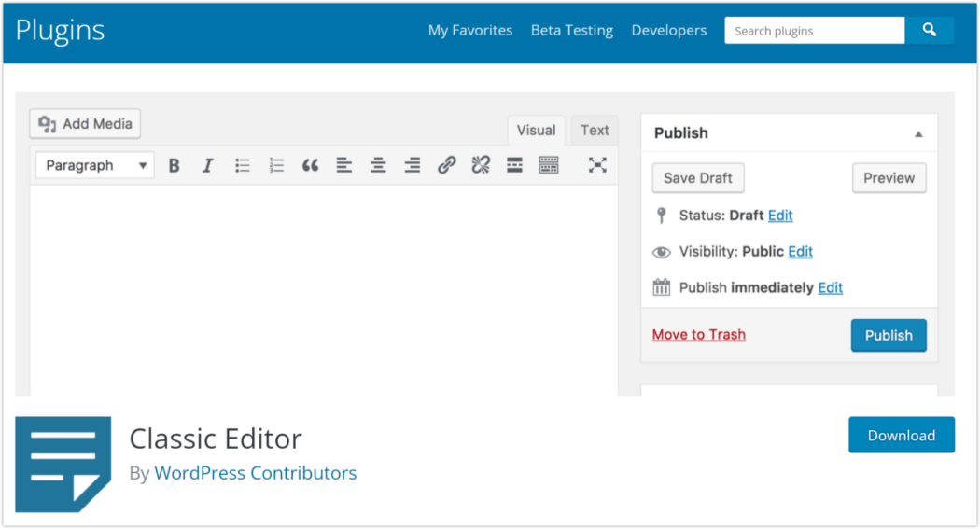Open the Paragraph format dropdown
Viewport: 980px width, 529px height.
coord(94,165)
